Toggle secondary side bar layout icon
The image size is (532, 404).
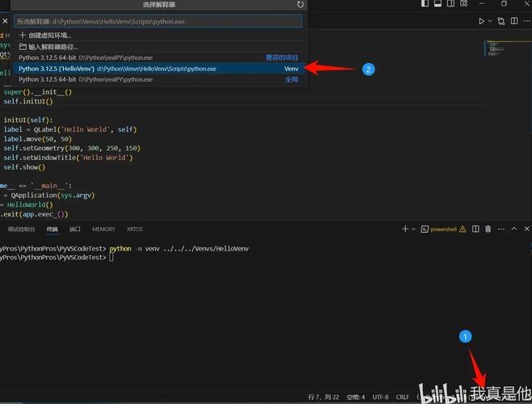click(x=450, y=3)
